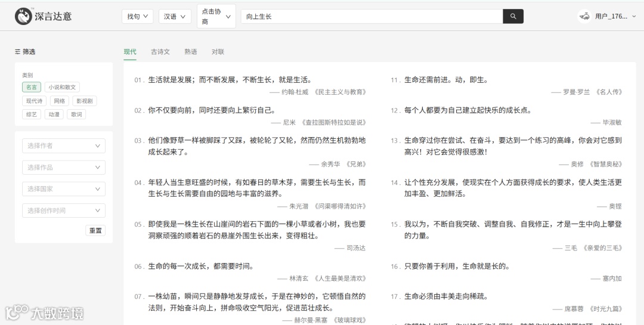Image resolution: width=644 pixels, height=325 pixels.
Task: Switch to the 对联 tab
Action: (x=218, y=52)
